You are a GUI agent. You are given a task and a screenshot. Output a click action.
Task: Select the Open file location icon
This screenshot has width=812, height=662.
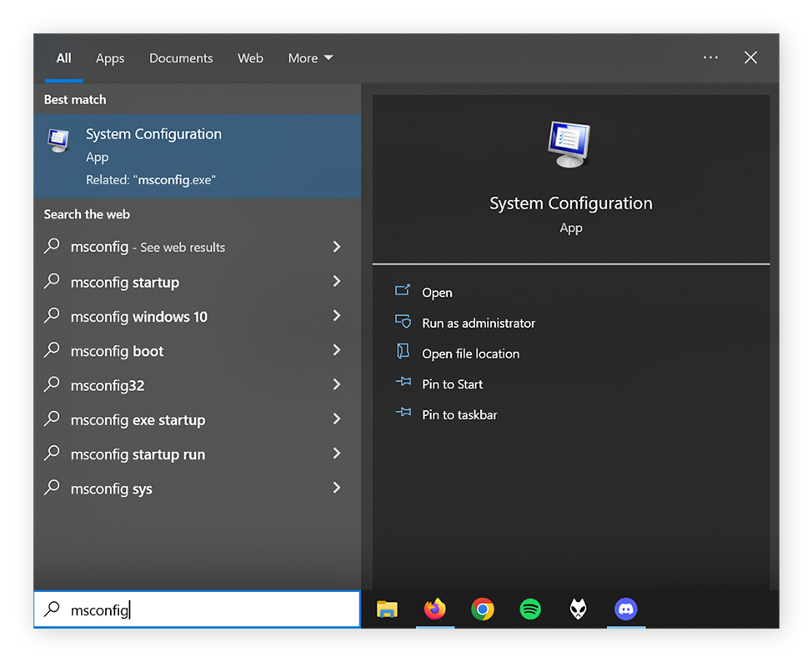403,354
